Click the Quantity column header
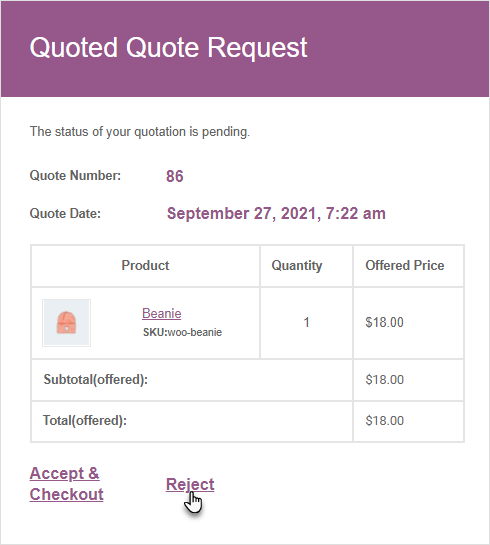490x545 pixels. coord(297,266)
